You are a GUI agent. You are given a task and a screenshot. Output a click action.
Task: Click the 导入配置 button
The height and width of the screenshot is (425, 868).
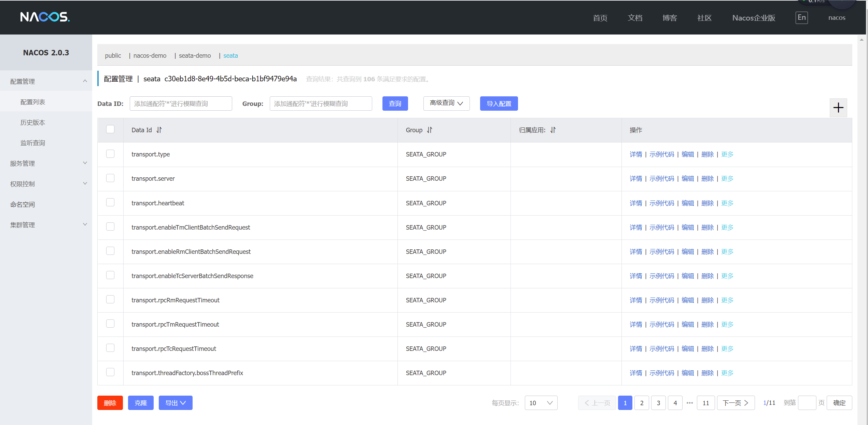(499, 104)
